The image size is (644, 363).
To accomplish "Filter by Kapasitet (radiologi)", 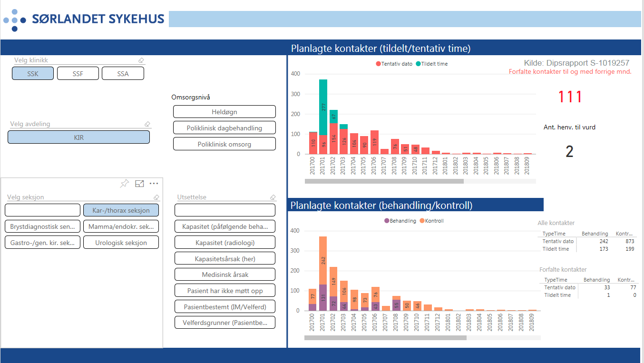I will [225, 242].
